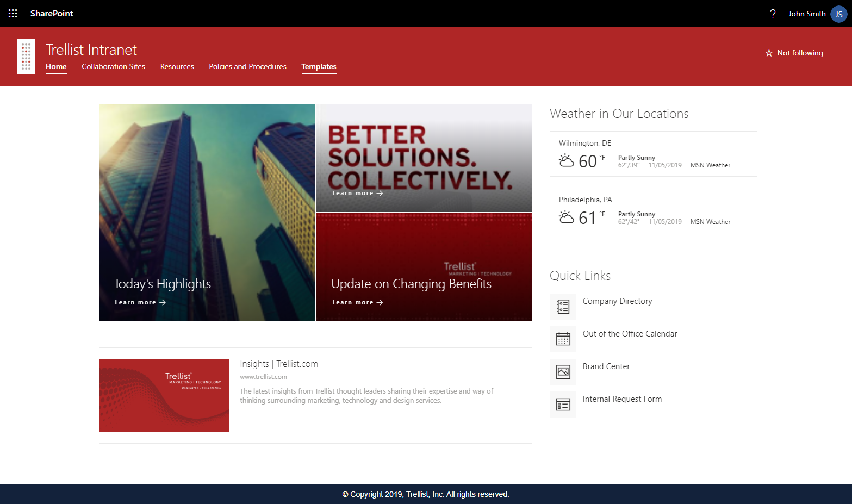Open the Today's Highlights skyscraper tile

pos(207,213)
